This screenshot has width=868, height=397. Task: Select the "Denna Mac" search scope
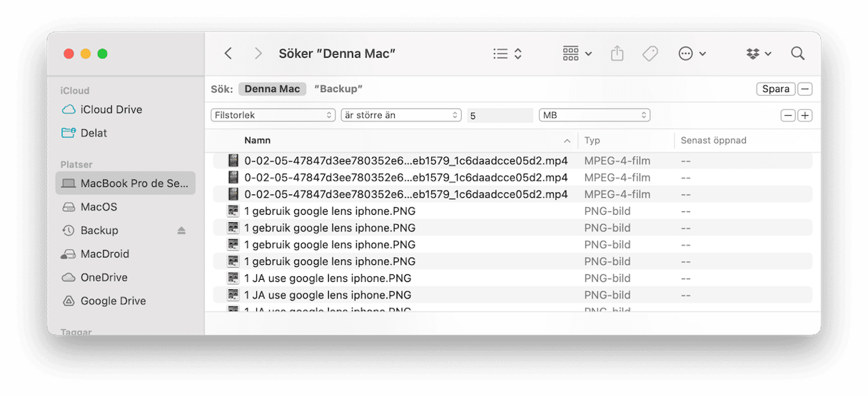coord(272,89)
